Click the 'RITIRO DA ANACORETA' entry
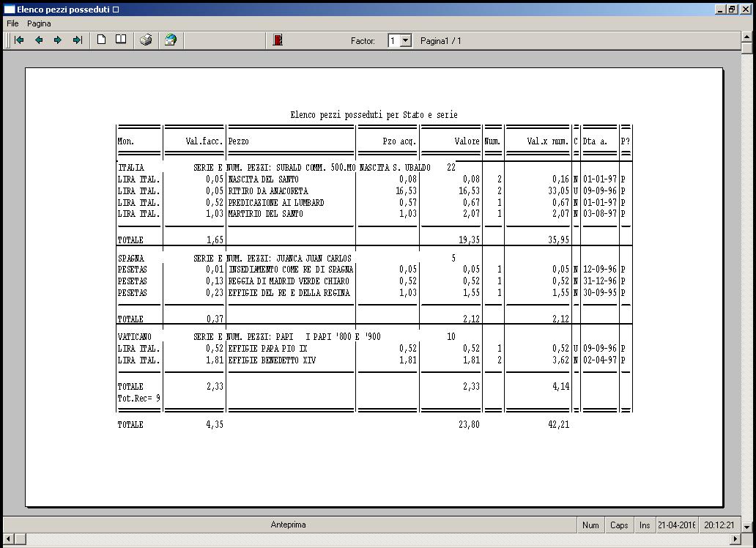Image resolution: width=756 pixels, height=548 pixels. [x=268, y=190]
